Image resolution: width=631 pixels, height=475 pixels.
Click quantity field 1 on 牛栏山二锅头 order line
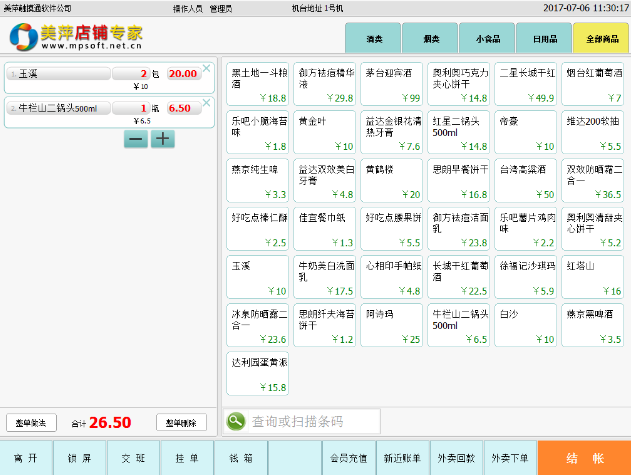pos(131,108)
